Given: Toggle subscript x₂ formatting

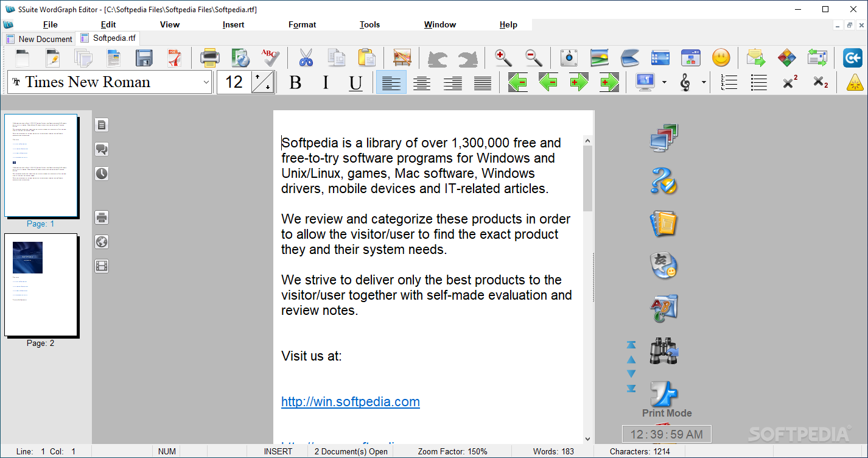Looking at the screenshot, I should 820,82.
